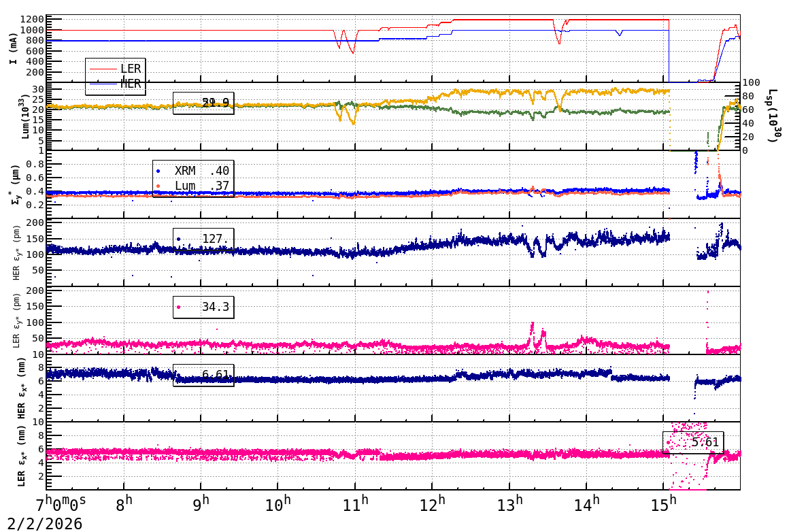Click the 12h time tick label
789x532 pixels.
tap(432, 503)
